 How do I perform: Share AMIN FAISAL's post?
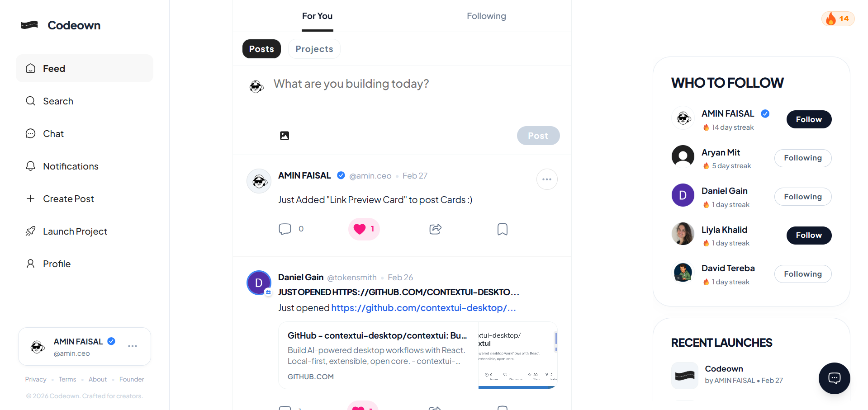(435, 229)
